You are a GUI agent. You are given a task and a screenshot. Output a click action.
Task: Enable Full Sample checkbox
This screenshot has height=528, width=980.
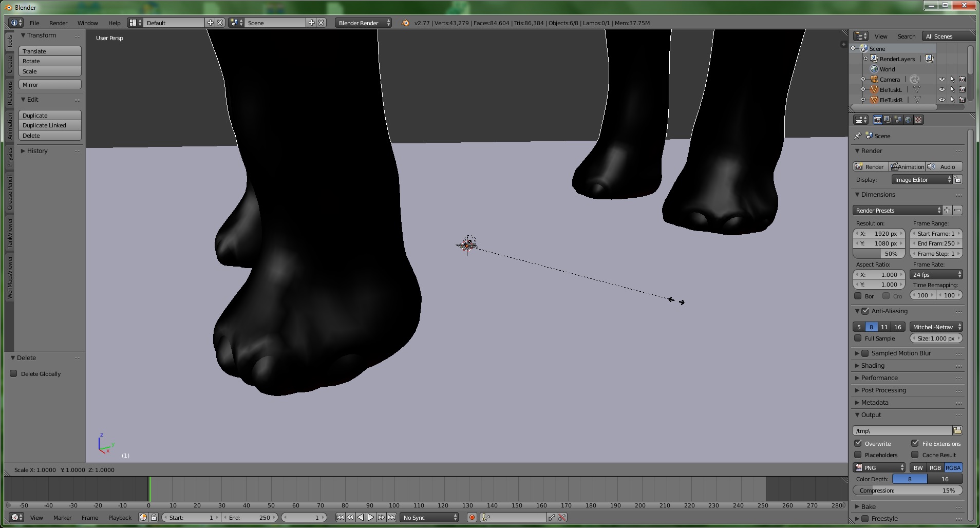(x=858, y=338)
